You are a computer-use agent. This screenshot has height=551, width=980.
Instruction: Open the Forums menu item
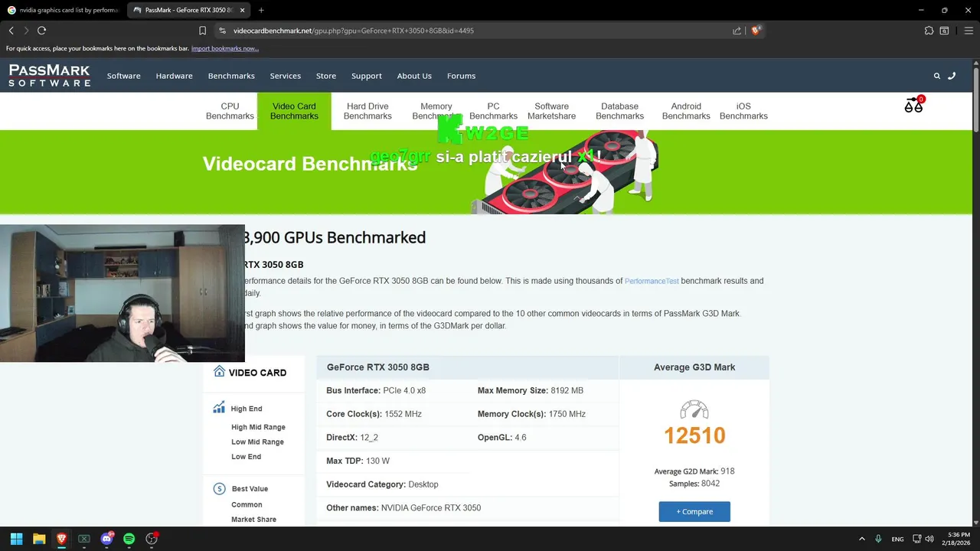coord(461,76)
